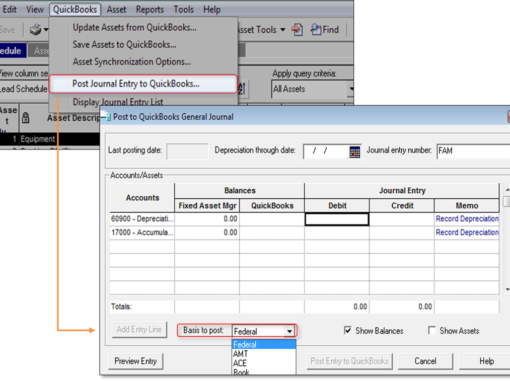Choose Save Assets to QuickBooks
Viewport: 510px width, 382px height.
coord(124,44)
